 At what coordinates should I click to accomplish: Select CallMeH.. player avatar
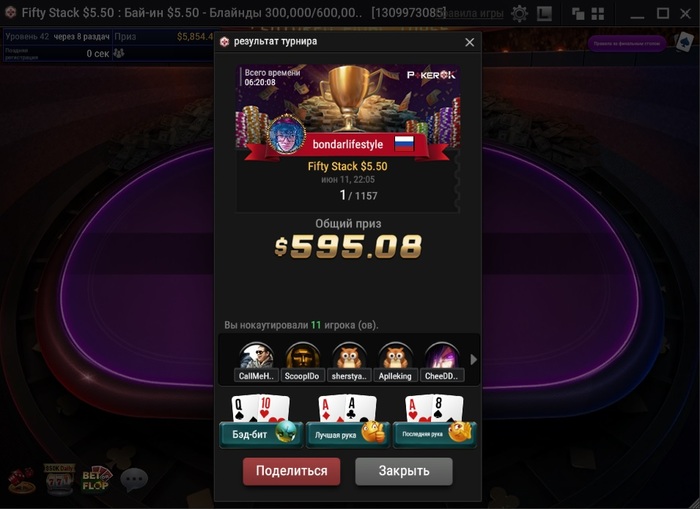(x=256, y=356)
